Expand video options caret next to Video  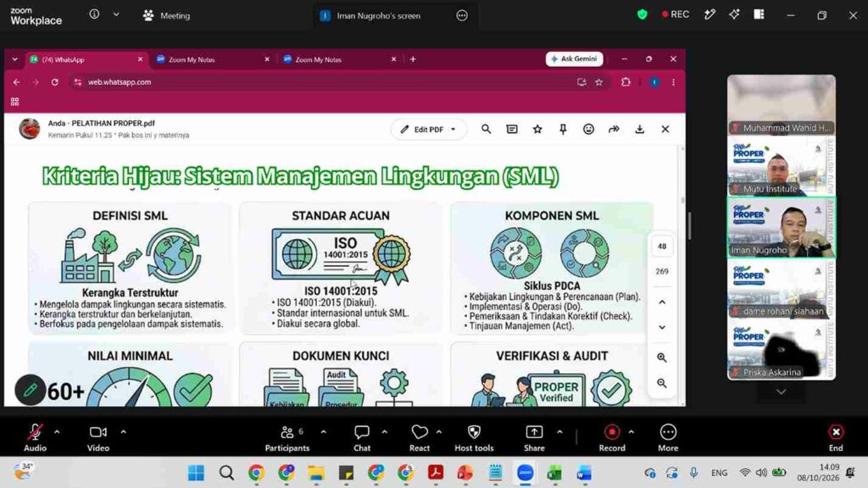(x=123, y=432)
